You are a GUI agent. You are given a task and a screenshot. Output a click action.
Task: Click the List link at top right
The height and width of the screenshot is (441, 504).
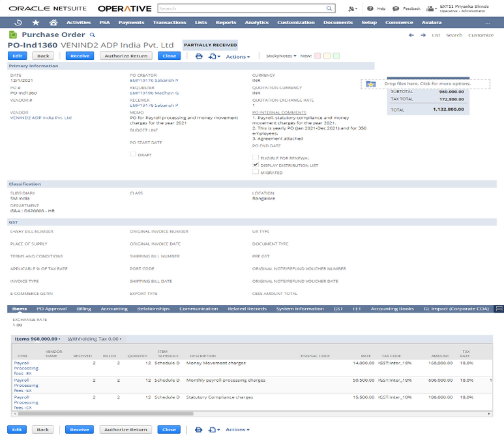pyautogui.click(x=436, y=35)
